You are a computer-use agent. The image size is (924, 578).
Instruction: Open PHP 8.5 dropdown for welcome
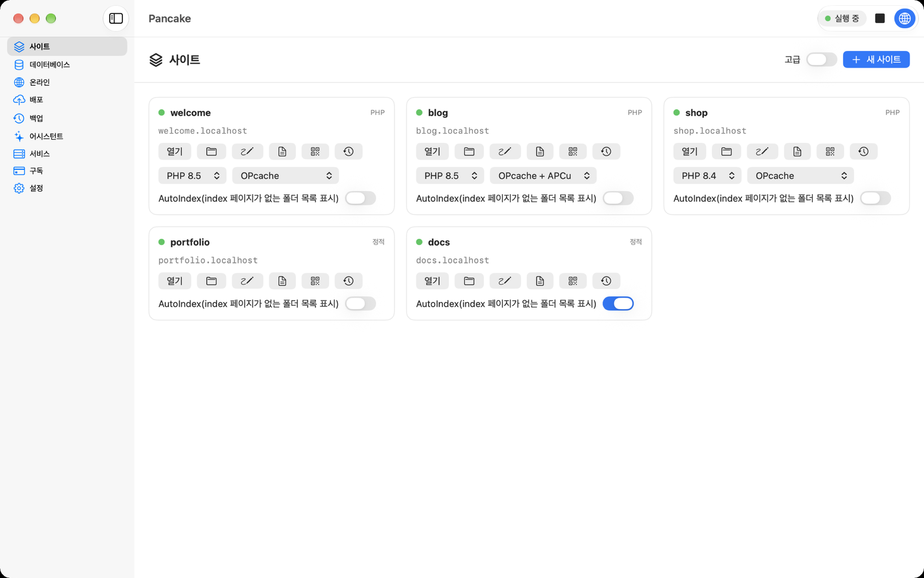pos(192,176)
